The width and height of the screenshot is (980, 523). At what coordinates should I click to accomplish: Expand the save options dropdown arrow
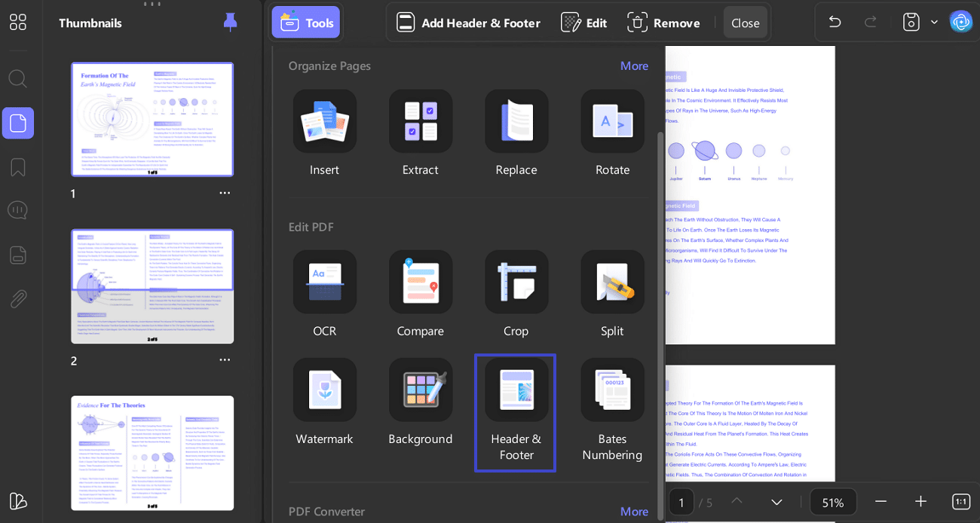934,22
